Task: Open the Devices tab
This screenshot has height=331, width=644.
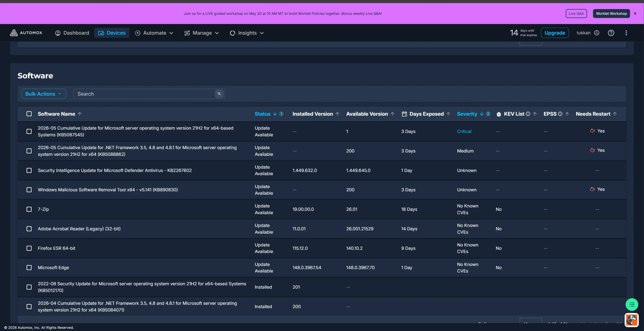Action: (x=112, y=33)
